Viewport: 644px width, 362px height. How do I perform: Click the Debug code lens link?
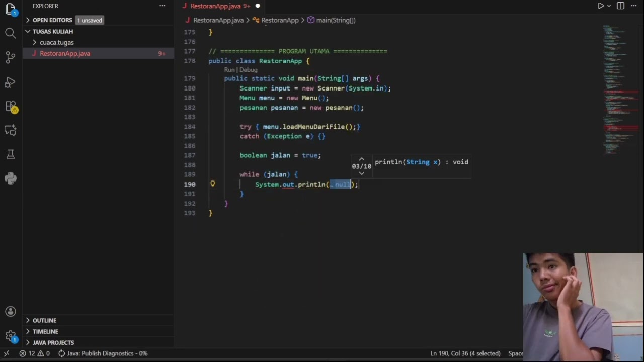248,70
